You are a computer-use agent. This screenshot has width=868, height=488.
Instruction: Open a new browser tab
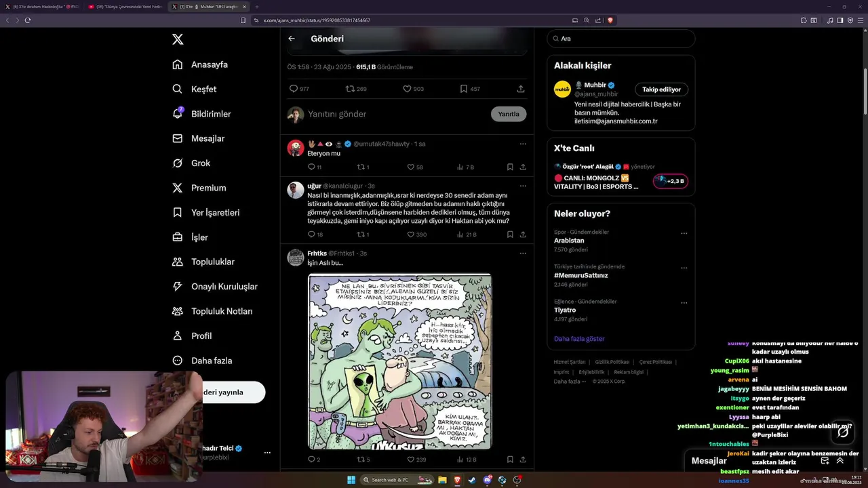[x=257, y=7]
